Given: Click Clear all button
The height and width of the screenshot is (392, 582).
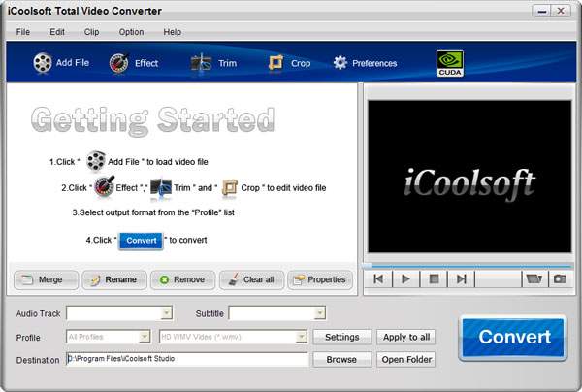Looking at the screenshot, I should [x=251, y=279].
